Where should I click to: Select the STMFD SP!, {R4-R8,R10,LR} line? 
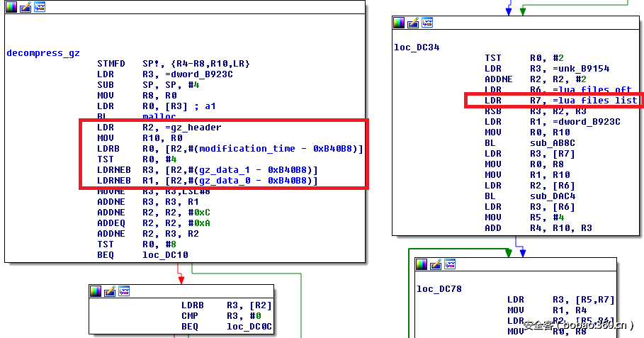174,64
